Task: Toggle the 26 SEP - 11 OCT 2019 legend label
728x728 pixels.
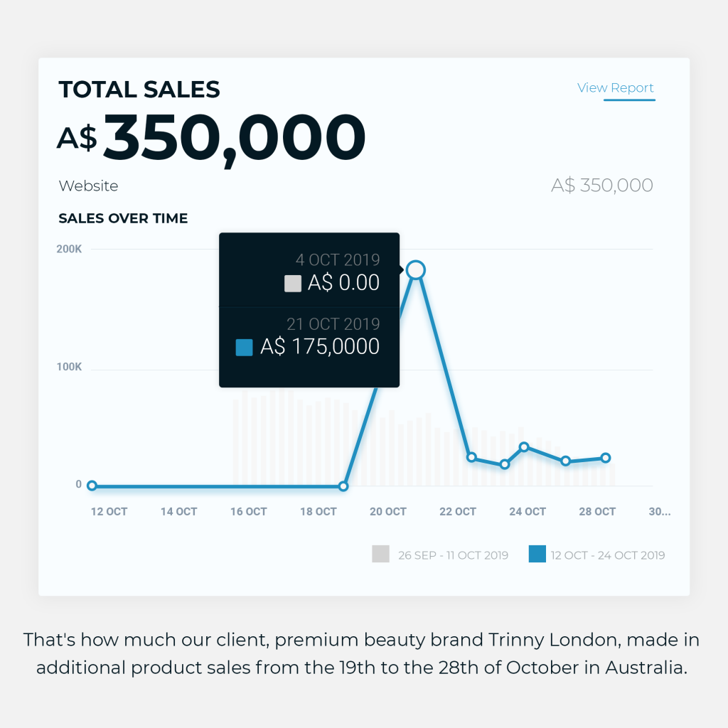Action: click(453, 555)
